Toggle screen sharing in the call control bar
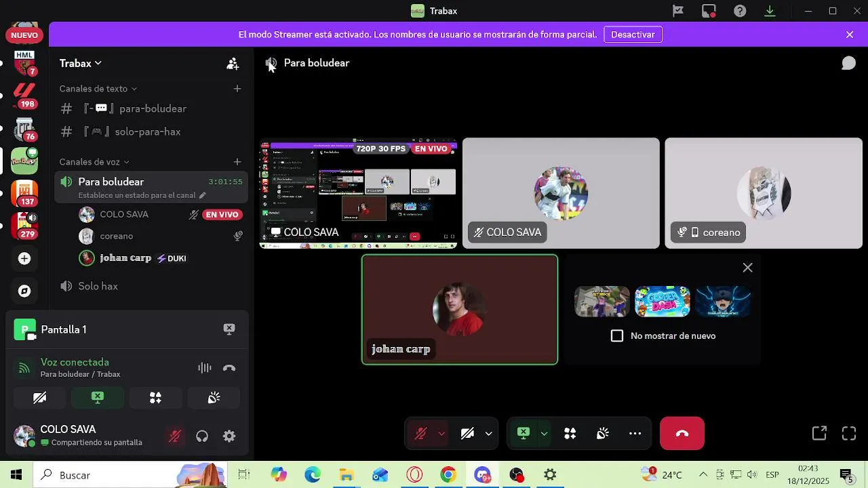Image resolution: width=868 pixels, height=488 pixels. tap(523, 434)
